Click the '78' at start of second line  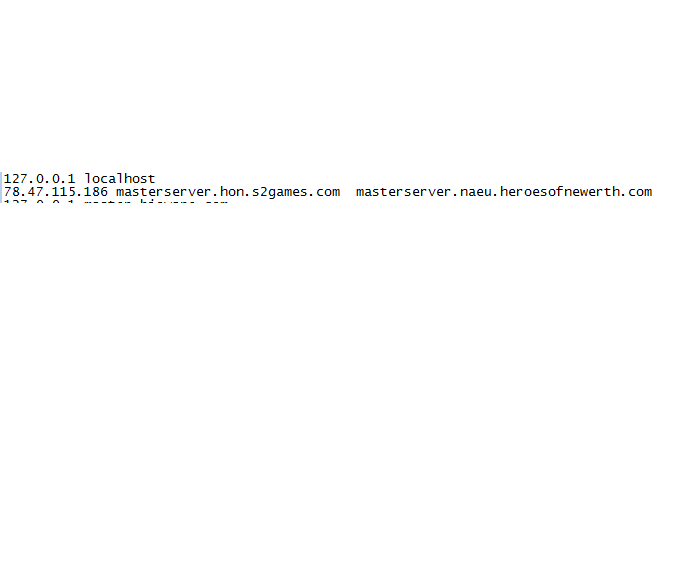pos(12,191)
